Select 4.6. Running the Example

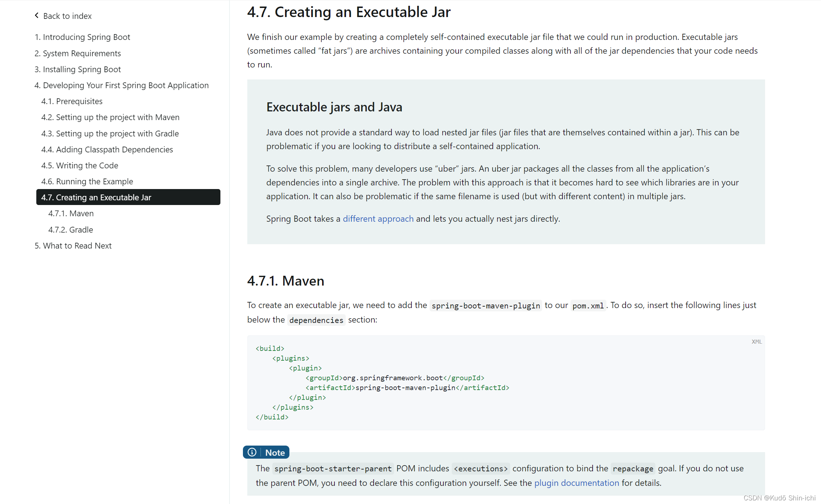[x=87, y=181]
